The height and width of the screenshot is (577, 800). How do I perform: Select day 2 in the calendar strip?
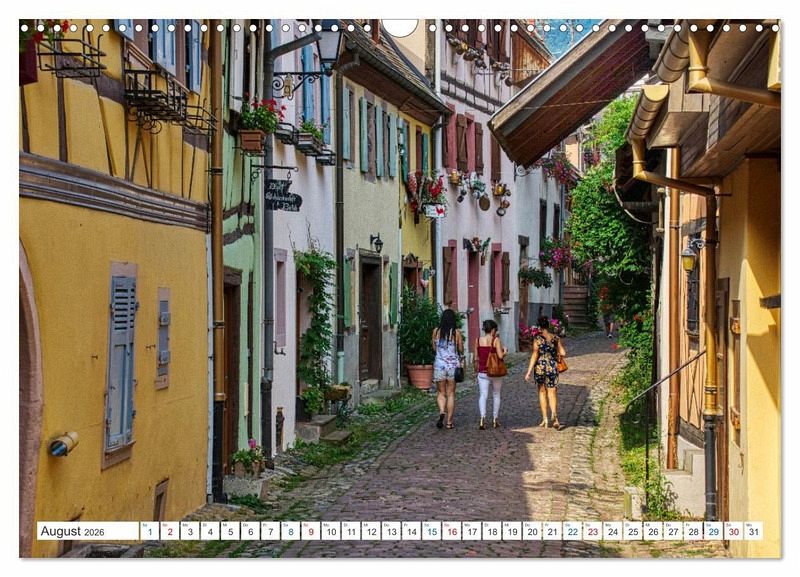[170, 531]
